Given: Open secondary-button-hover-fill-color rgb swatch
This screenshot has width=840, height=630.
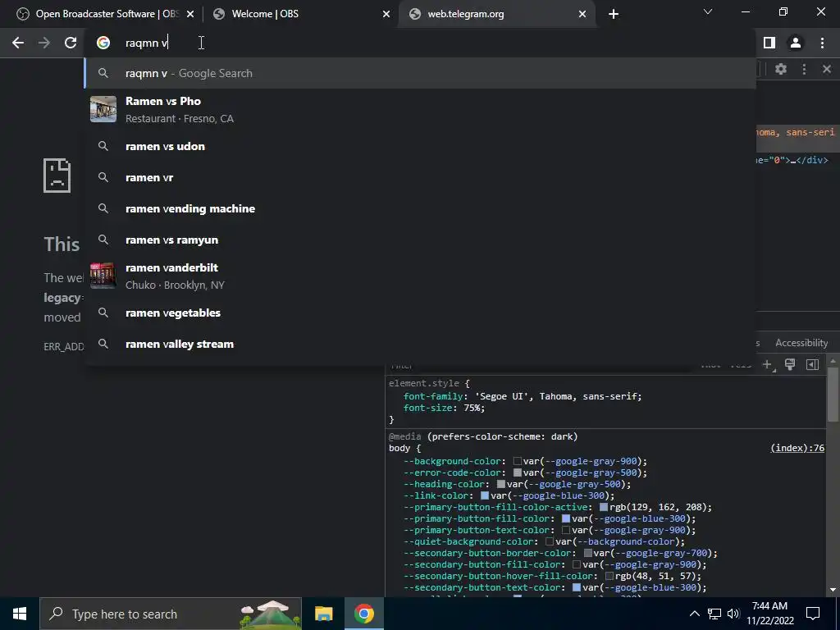Looking at the screenshot, I should 609,577.
